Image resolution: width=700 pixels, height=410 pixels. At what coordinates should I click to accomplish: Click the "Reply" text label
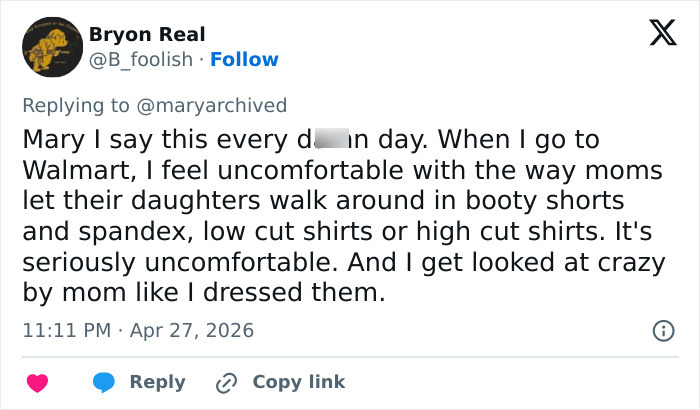pyautogui.click(x=157, y=382)
